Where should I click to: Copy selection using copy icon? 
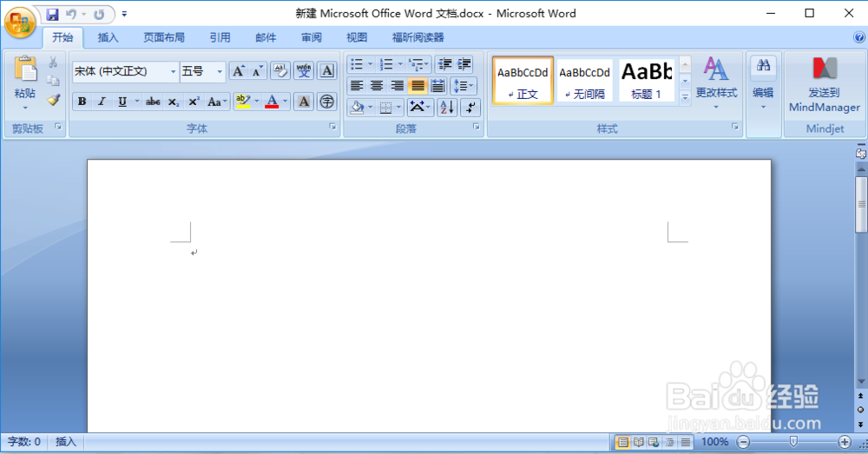(53, 81)
